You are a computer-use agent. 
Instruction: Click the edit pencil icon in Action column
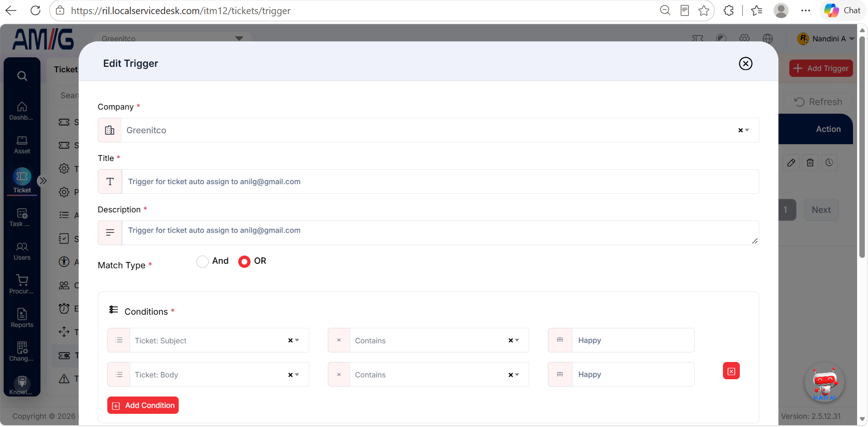791,163
